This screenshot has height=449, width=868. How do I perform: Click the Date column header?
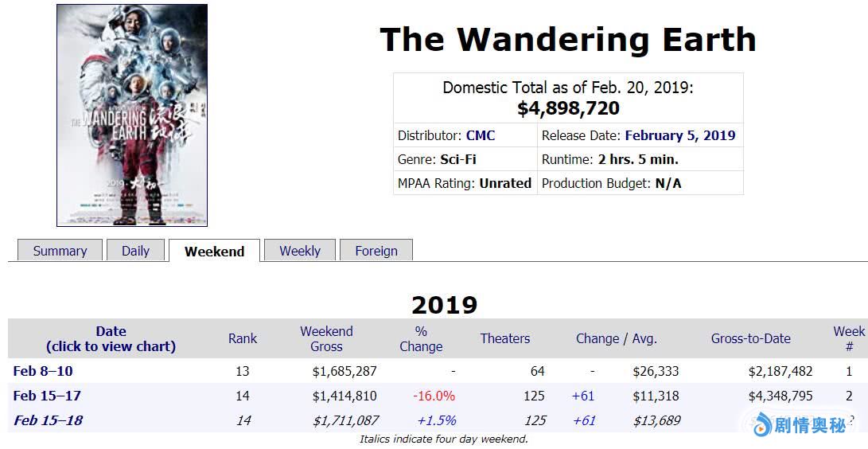111,338
